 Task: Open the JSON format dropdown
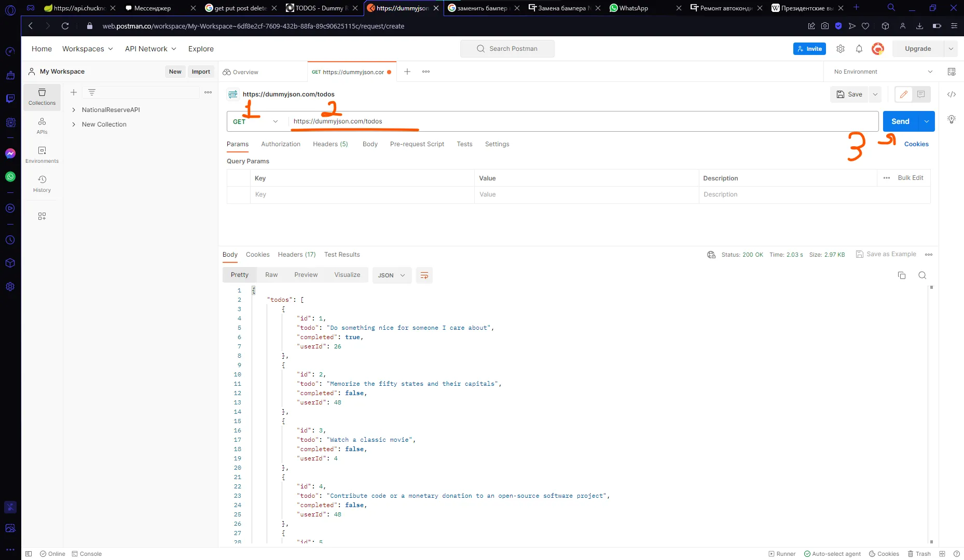pos(392,275)
